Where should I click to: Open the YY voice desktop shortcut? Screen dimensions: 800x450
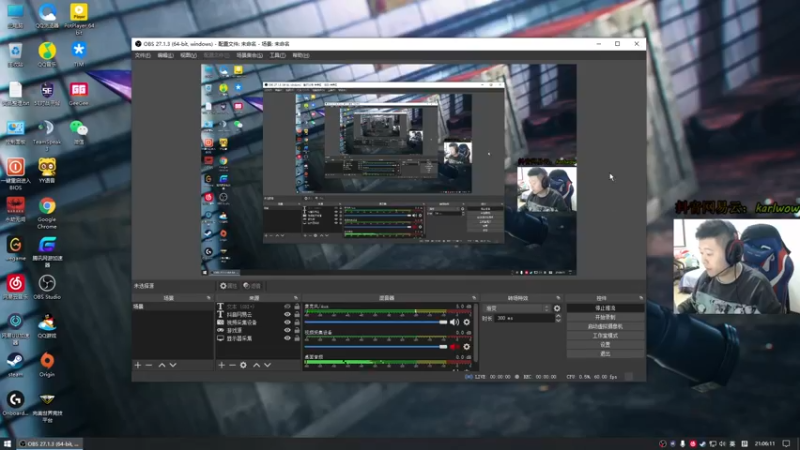pyautogui.click(x=47, y=171)
